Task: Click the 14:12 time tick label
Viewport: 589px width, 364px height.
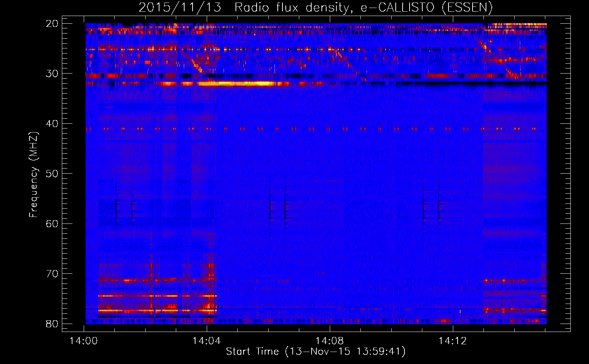Action: pos(453,341)
